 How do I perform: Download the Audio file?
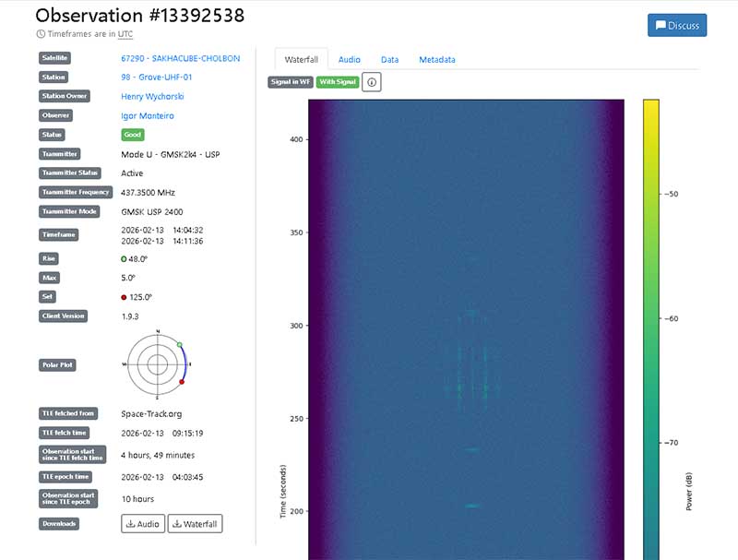coord(142,524)
